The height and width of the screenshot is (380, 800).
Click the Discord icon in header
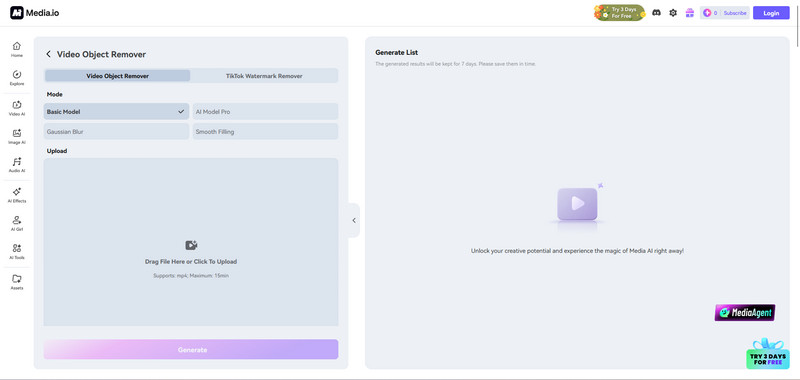pos(657,13)
